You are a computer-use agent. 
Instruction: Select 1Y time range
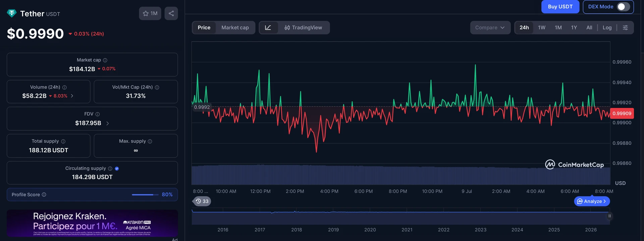point(574,27)
